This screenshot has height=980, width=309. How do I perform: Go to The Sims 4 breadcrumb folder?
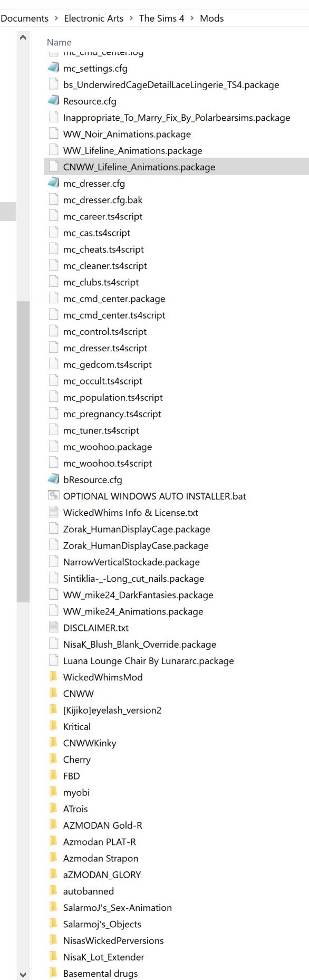click(161, 18)
